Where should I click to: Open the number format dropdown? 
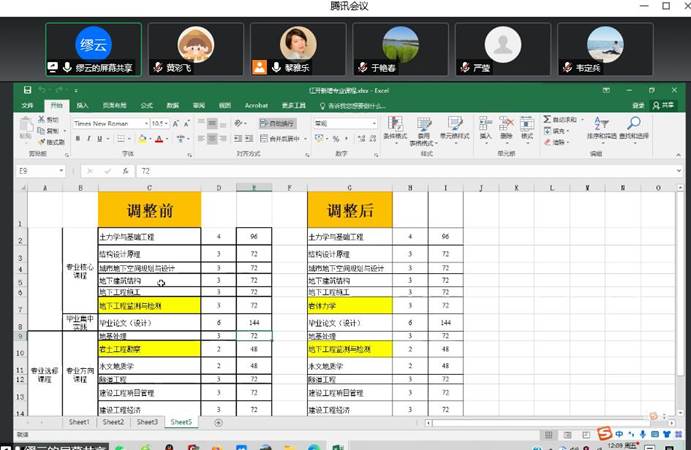click(x=374, y=123)
